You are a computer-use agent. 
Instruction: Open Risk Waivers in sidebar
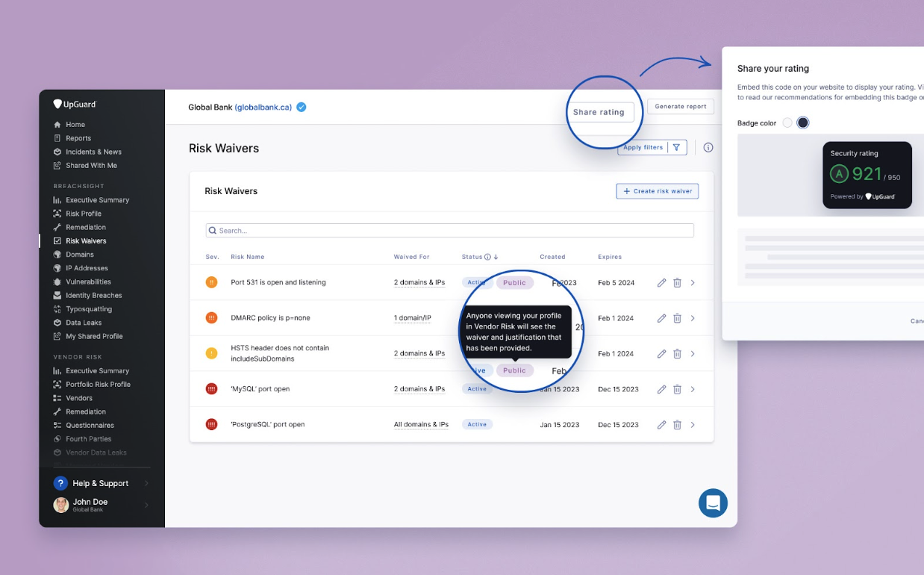[86, 241]
